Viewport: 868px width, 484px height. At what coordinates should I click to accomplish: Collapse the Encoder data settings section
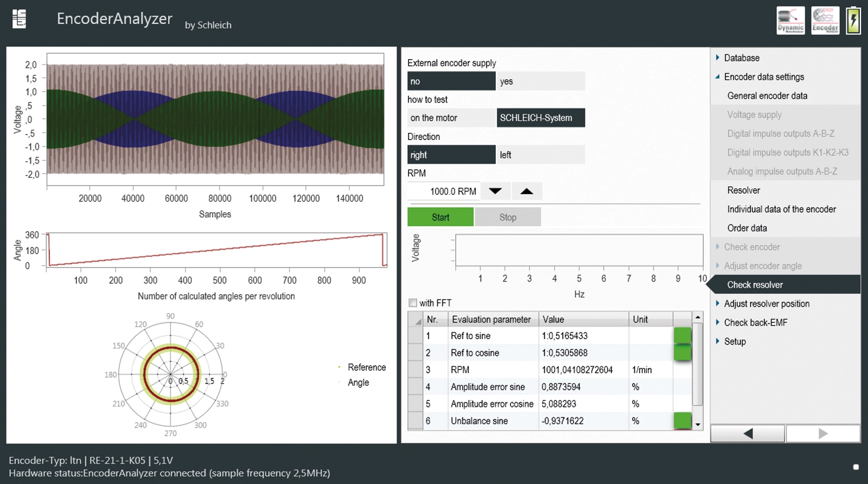tap(763, 77)
